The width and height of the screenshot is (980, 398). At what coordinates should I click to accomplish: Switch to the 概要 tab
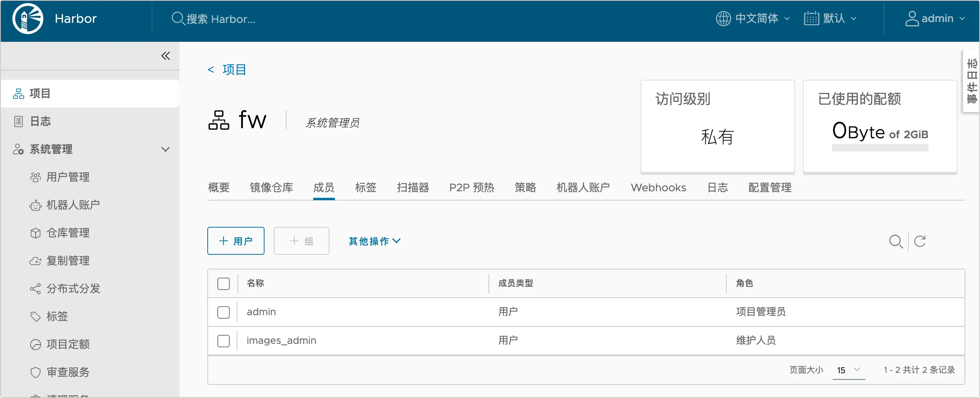(219, 188)
